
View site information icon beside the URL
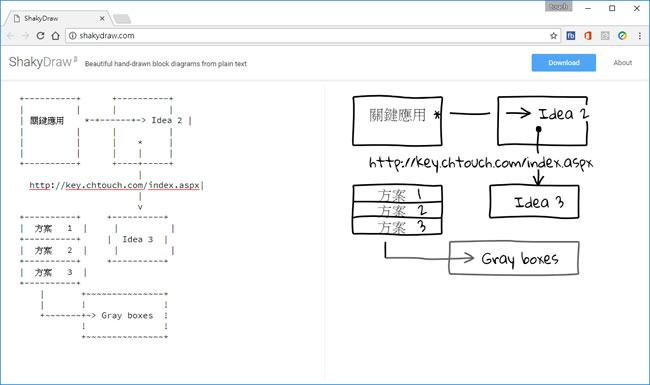click(73, 36)
